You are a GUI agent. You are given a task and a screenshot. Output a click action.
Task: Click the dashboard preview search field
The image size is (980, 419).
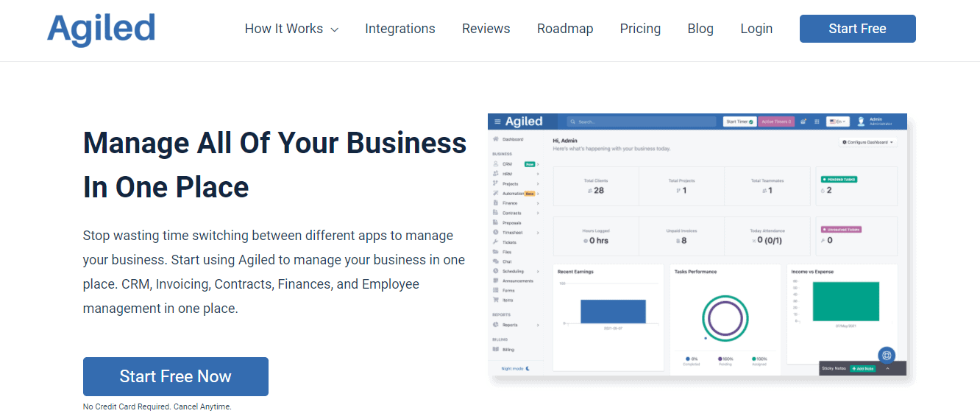pyautogui.click(x=641, y=122)
